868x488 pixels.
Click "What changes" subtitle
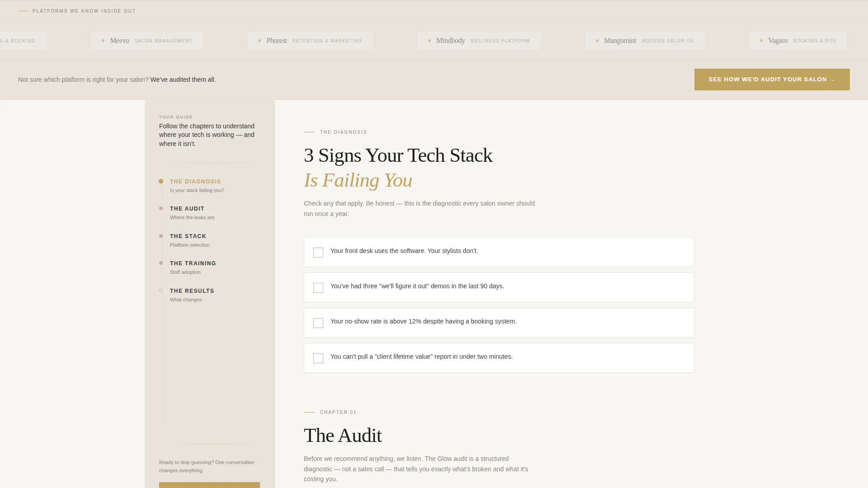tap(186, 300)
